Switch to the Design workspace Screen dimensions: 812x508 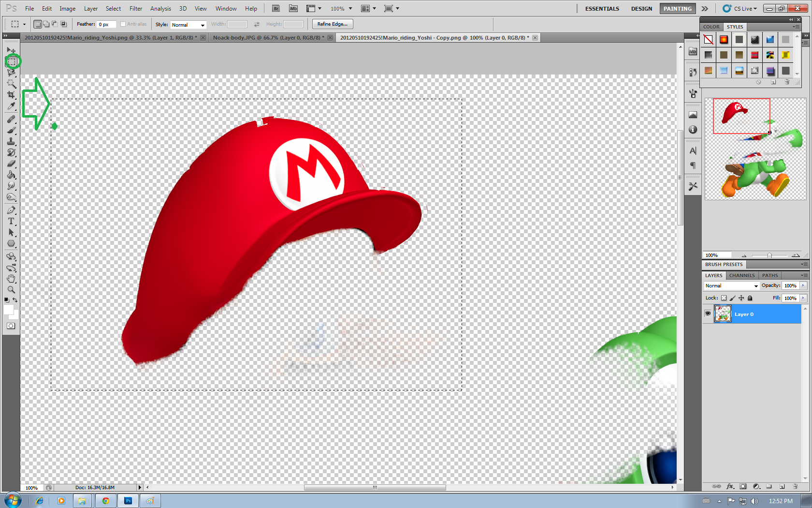coord(641,9)
